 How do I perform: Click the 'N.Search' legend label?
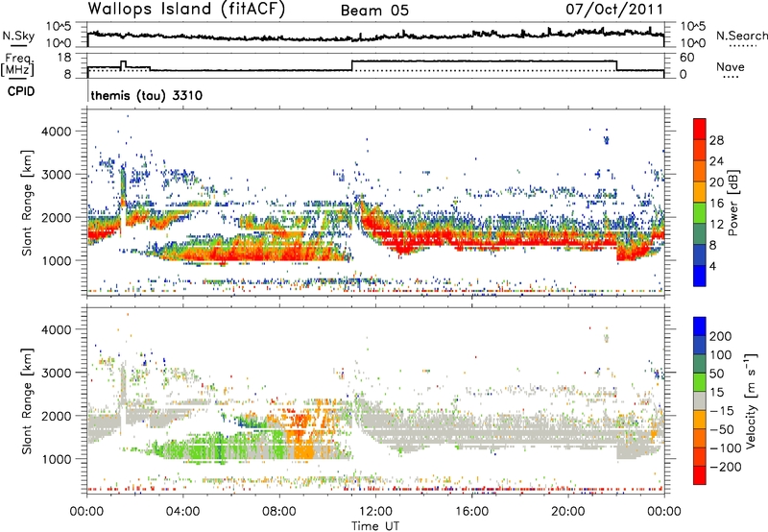click(741, 36)
